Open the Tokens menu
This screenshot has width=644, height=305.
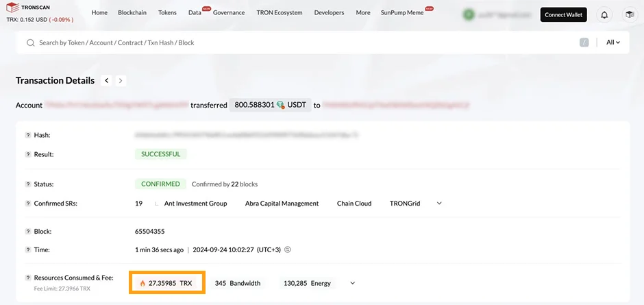[167, 13]
